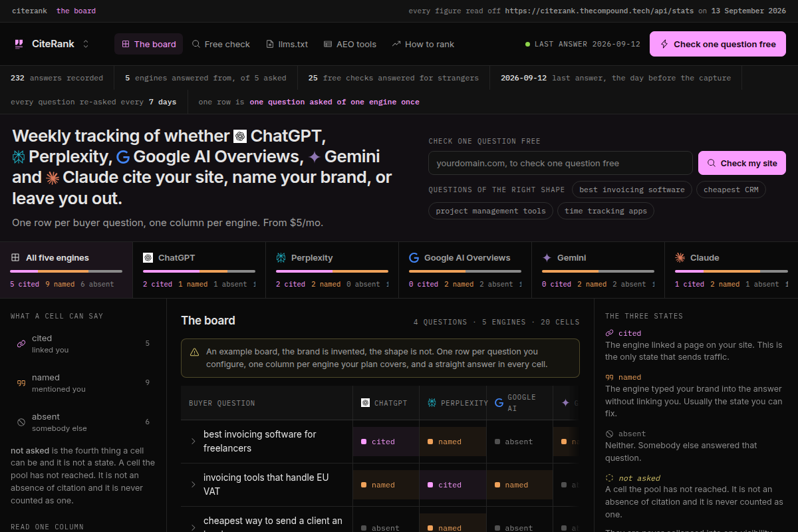
Task: Click the named quote icon in left legend
Action: [x=21, y=383]
